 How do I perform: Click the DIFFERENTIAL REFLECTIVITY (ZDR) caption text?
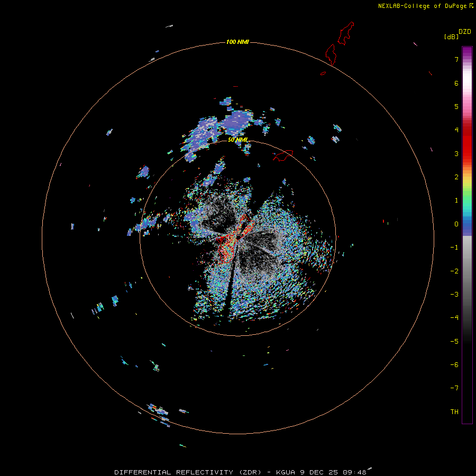(188, 472)
